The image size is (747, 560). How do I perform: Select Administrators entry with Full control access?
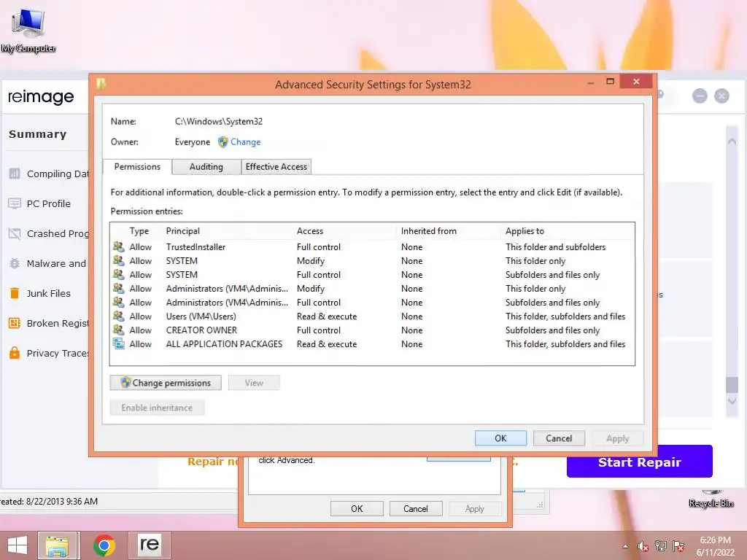pos(372,303)
